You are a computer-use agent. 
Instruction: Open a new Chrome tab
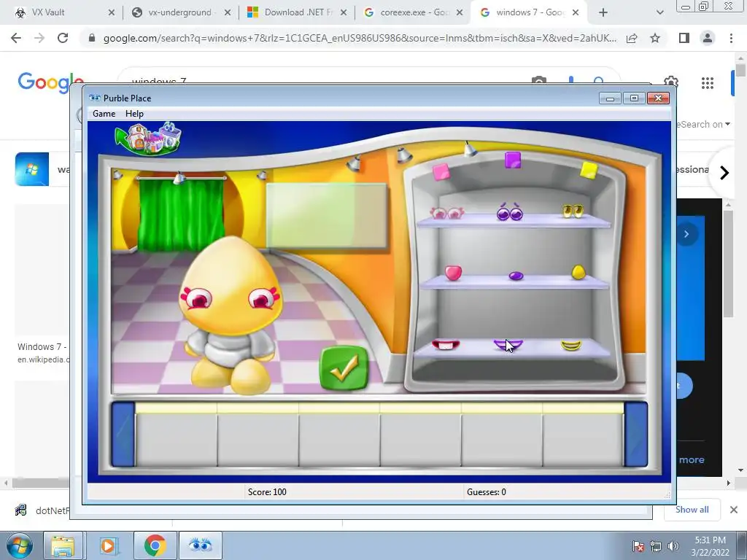tap(603, 12)
